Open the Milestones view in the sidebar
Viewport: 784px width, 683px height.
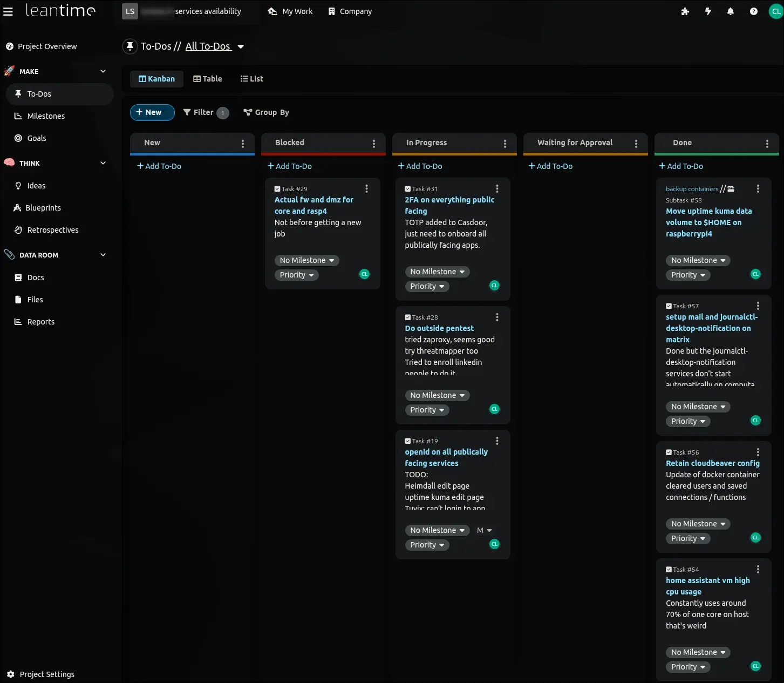[47, 116]
